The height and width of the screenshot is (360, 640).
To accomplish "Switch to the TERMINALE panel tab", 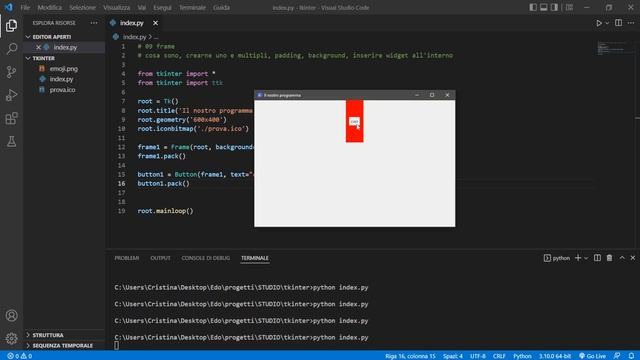I will [x=255, y=258].
